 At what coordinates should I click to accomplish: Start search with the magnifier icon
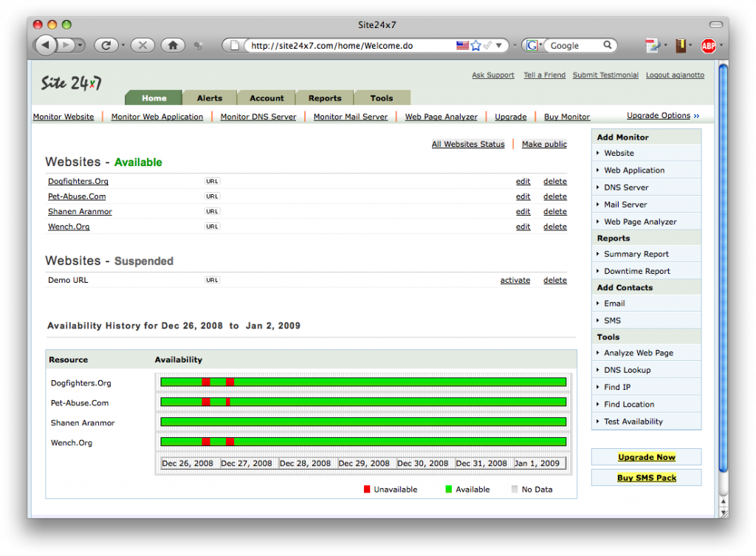click(x=608, y=45)
